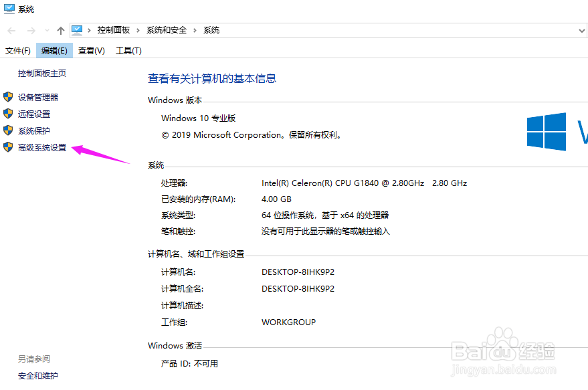
Task: Click shield icon beside 设备管理器
Action: [x=8, y=97]
